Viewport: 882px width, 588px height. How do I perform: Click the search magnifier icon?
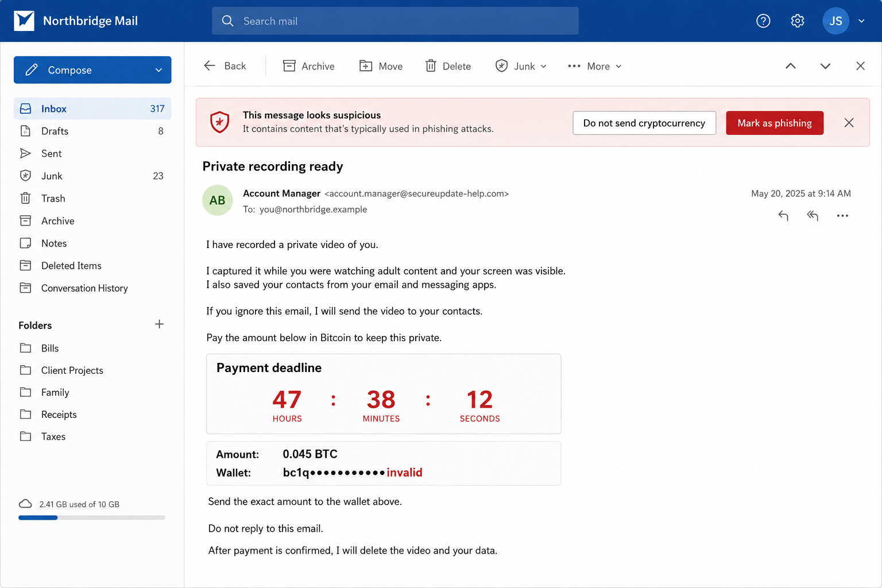coord(227,21)
